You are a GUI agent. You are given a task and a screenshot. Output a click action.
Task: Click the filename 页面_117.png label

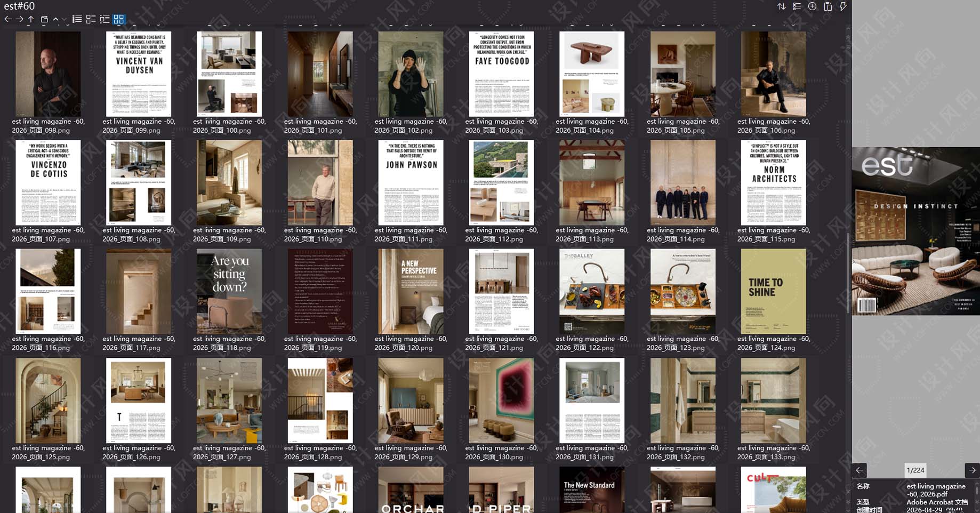139,343
